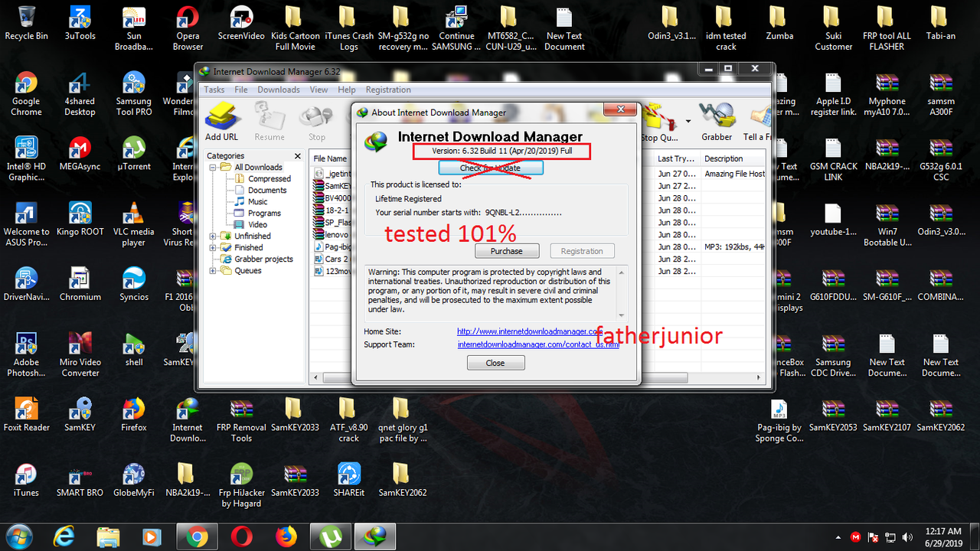
Task: Open the internetdownloadmanager.com home site link
Action: click(x=530, y=332)
